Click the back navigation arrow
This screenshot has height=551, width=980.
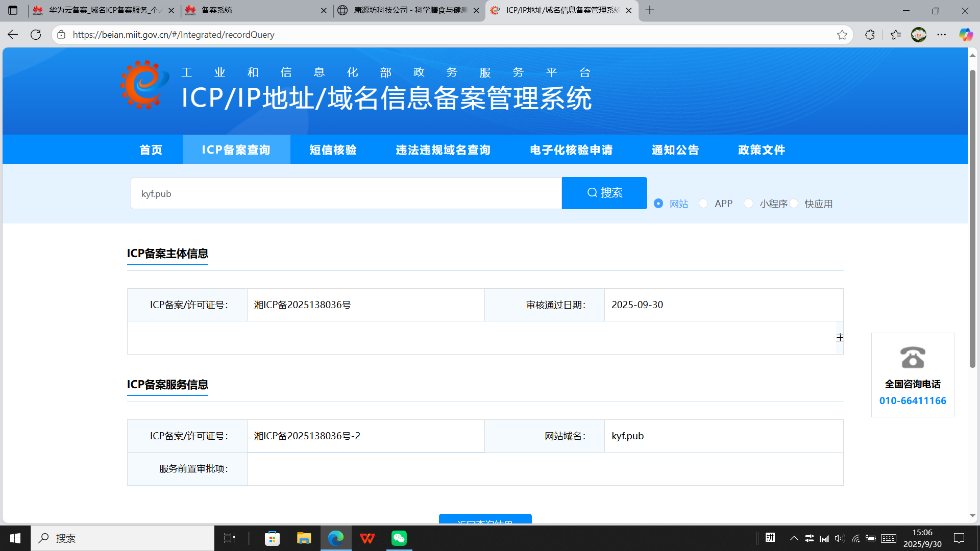[13, 35]
